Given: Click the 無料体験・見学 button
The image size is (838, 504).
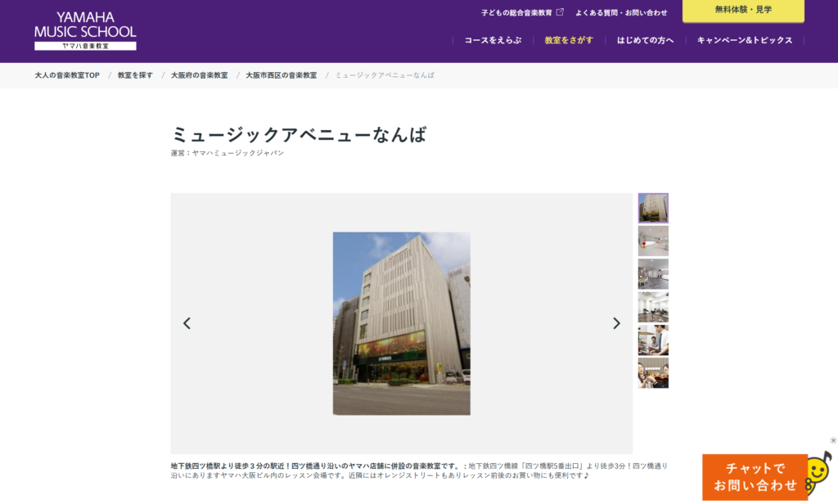Looking at the screenshot, I should tap(743, 10).
